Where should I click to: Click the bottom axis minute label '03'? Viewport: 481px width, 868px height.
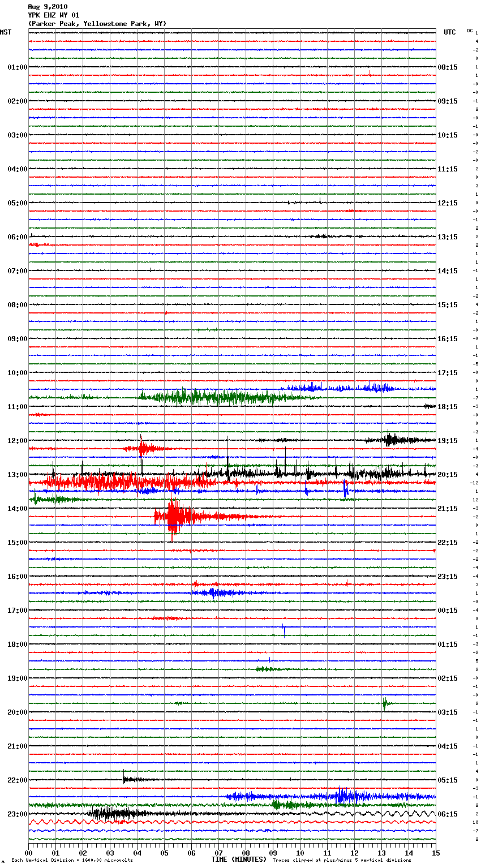pos(110,852)
